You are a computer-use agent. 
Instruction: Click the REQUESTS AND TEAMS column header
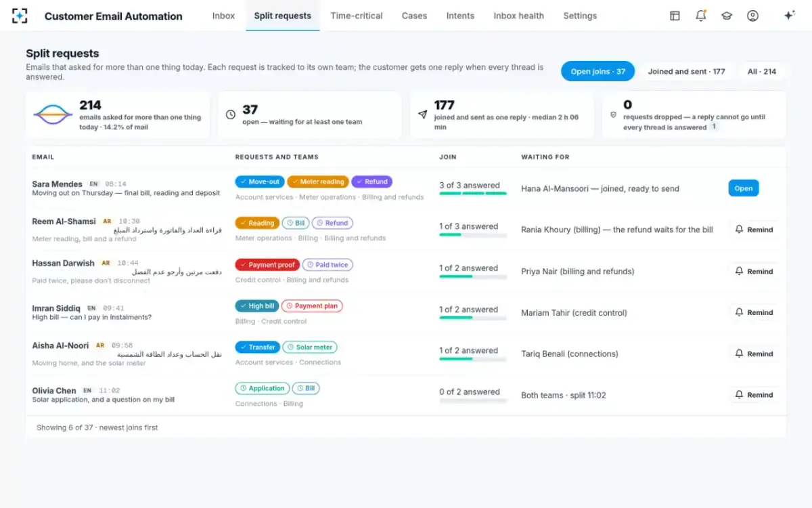click(277, 157)
